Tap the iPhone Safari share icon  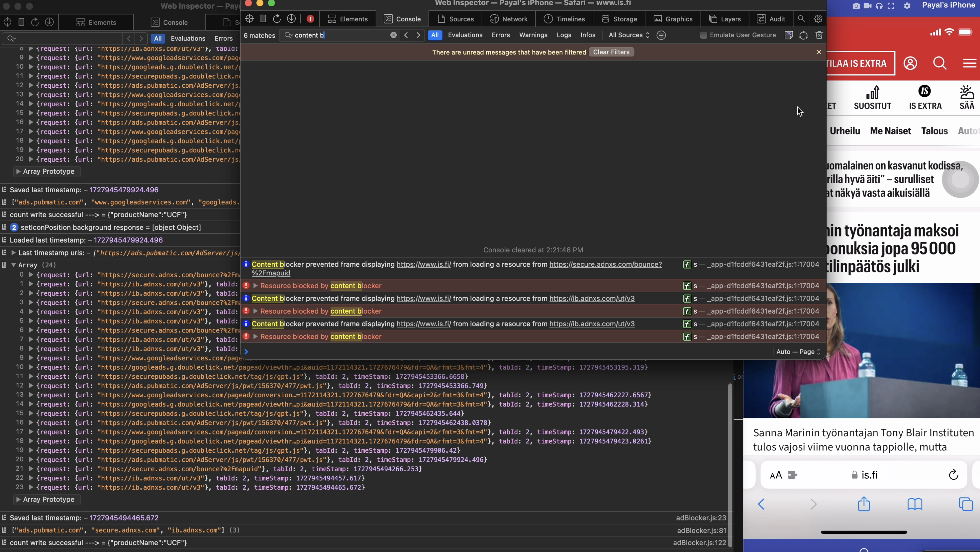click(x=864, y=504)
